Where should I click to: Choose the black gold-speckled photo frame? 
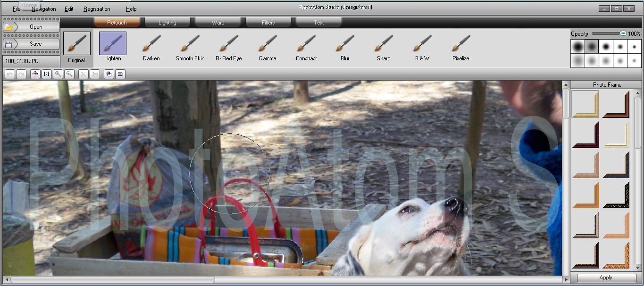coord(616,195)
